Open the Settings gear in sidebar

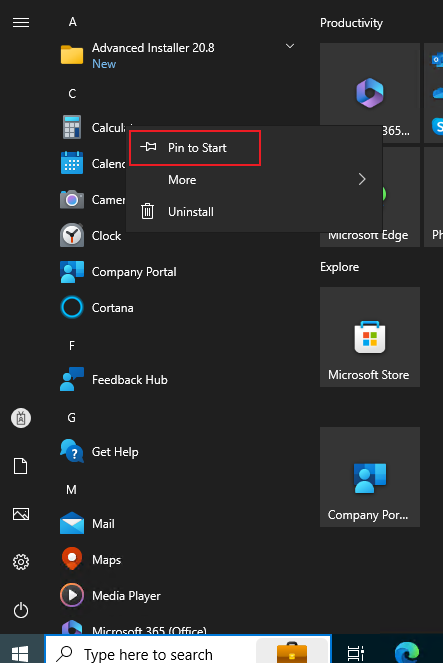point(21,562)
